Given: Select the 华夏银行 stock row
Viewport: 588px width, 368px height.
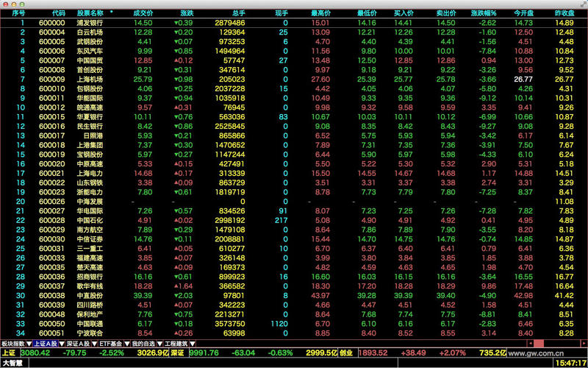Looking at the screenshot, I should [294, 117].
